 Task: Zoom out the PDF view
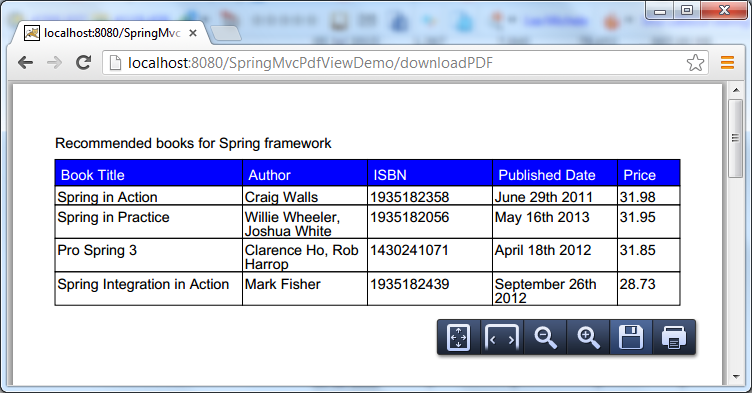[545, 338]
